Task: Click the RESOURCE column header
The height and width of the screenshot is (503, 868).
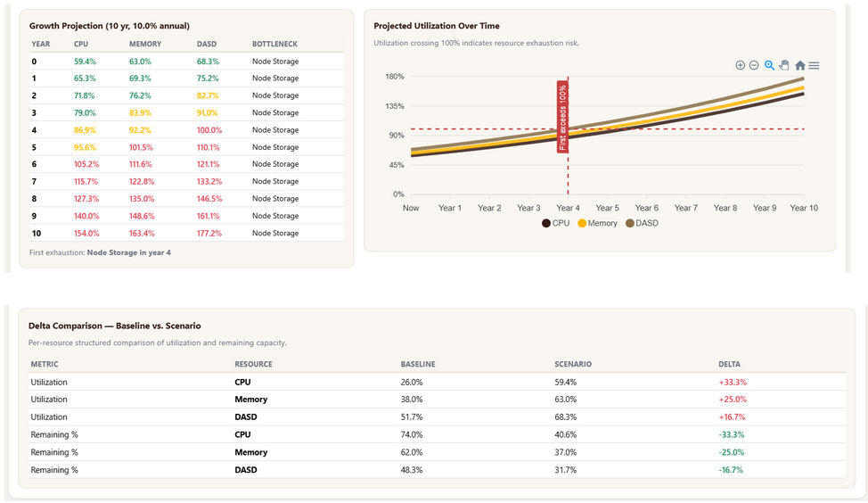Action: click(x=253, y=364)
